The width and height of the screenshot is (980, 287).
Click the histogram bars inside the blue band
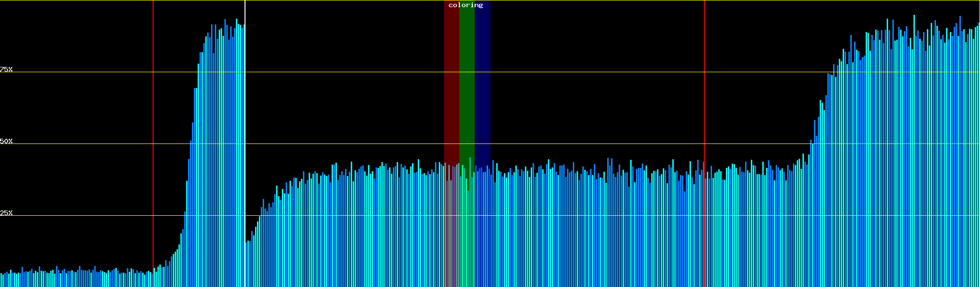(482, 230)
